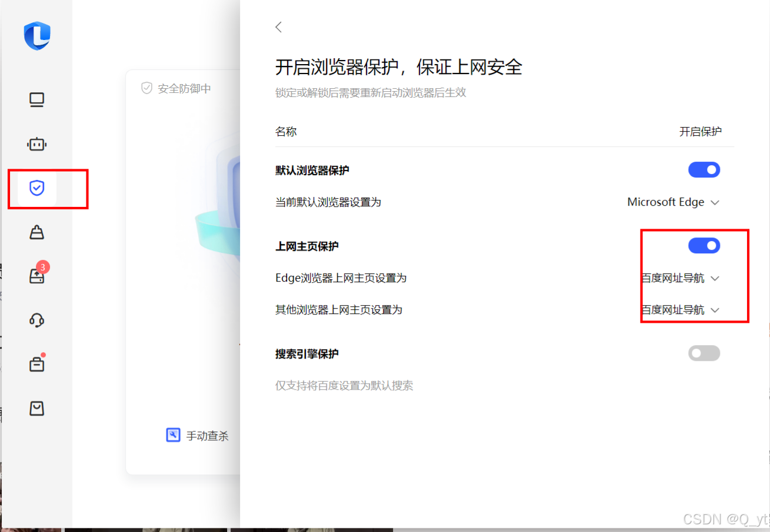770x532 pixels.
Task: Open Edge浏览器上网主页 百度网址导航 dropdown
Action: click(x=681, y=278)
